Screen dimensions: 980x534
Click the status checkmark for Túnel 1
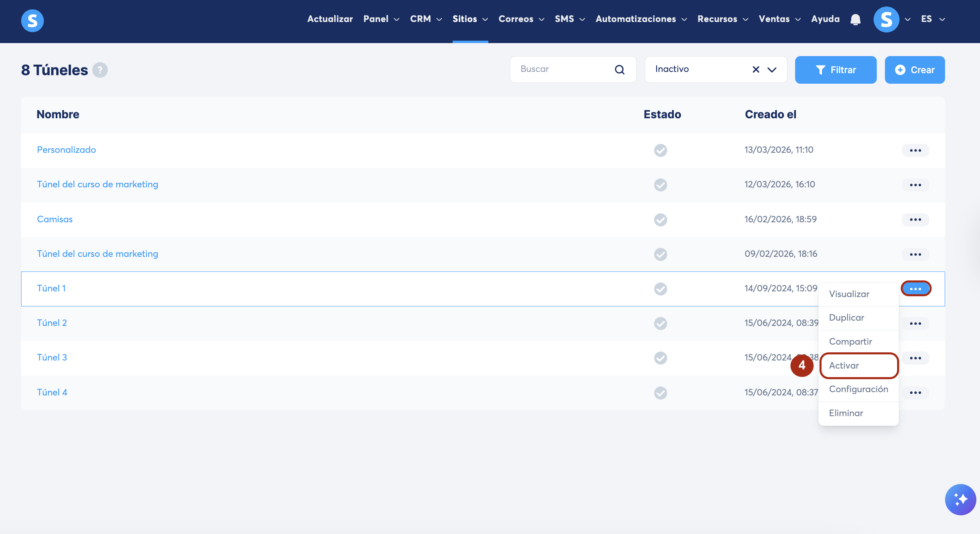tap(660, 289)
